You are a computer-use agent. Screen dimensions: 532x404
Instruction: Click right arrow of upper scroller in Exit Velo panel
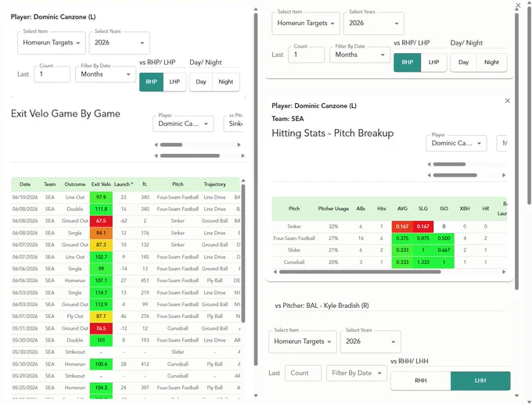pyautogui.click(x=239, y=145)
